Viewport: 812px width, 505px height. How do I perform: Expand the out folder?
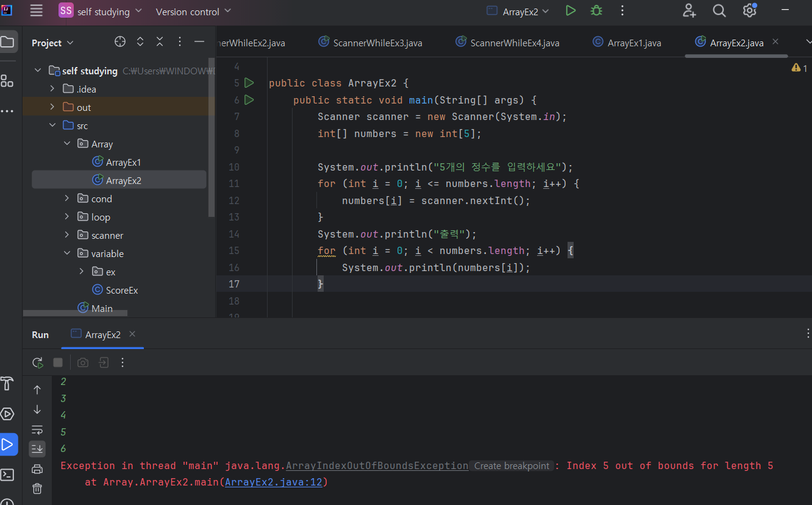pyautogui.click(x=52, y=107)
